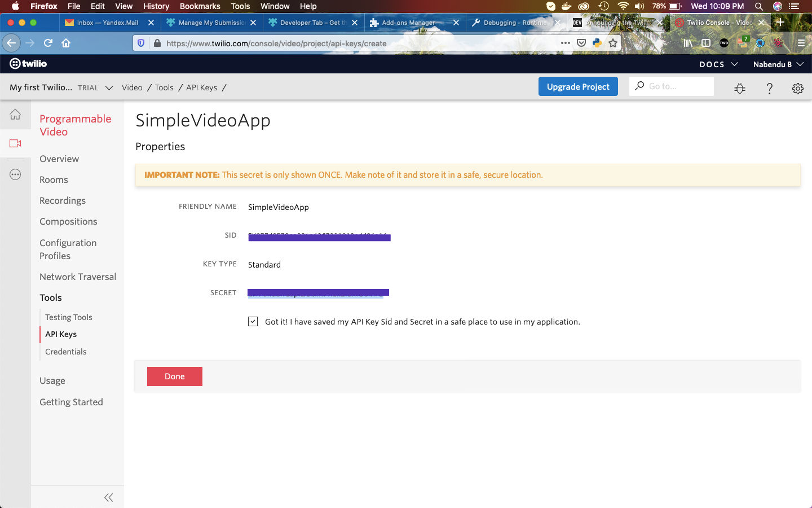Screen dimensions: 812x508
Task: Open Compositions in the sidebar
Action: 68,221
